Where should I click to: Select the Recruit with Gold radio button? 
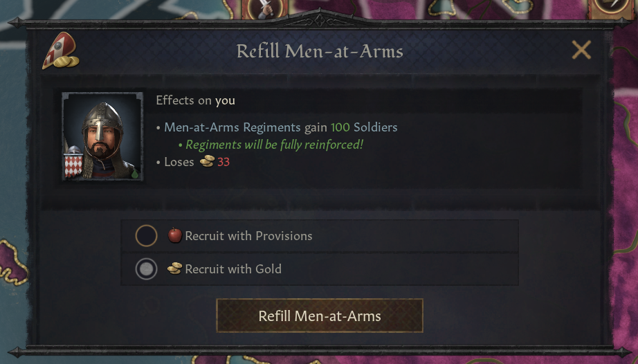click(146, 269)
